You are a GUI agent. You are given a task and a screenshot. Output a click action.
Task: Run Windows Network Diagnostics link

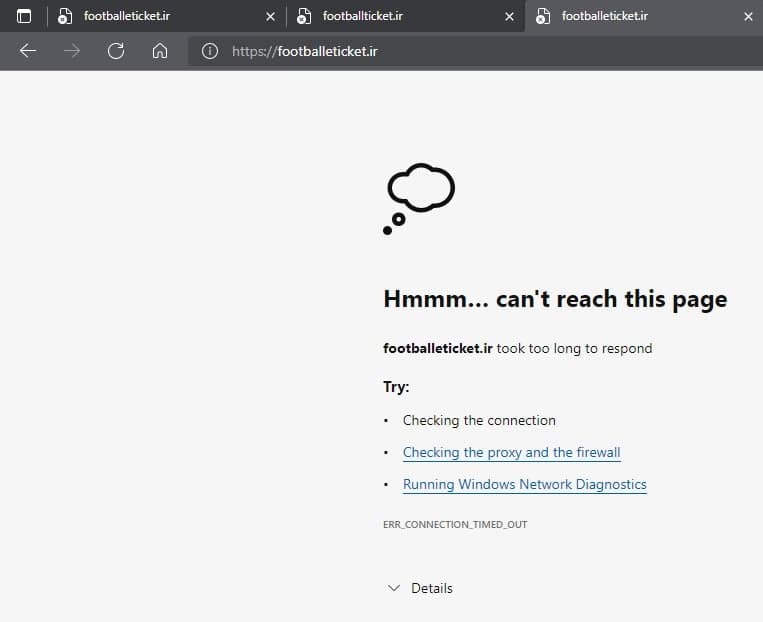coord(524,484)
